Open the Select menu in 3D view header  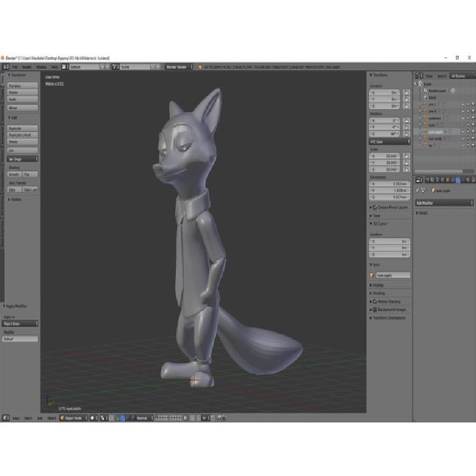pyautogui.click(x=28, y=418)
